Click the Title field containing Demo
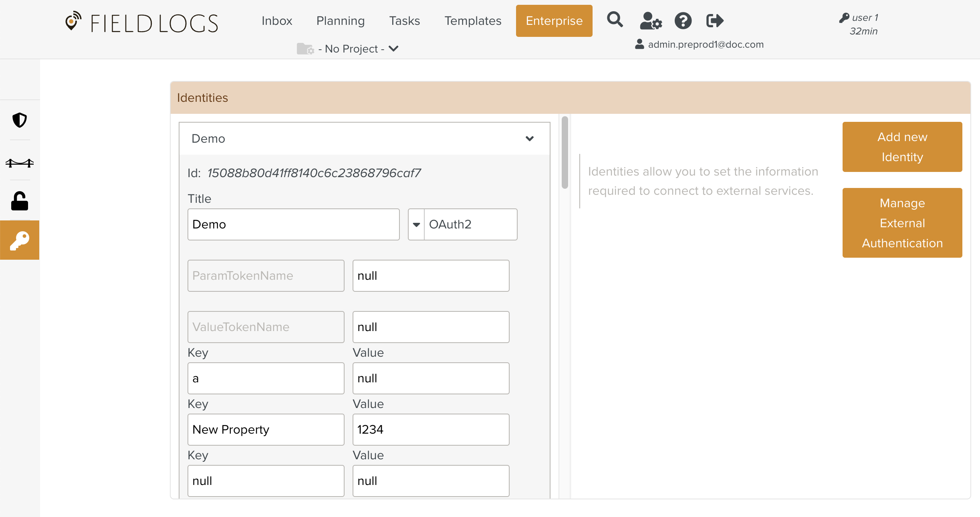This screenshot has width=980, height=517. pyautogui.click(x=293, y=224)
